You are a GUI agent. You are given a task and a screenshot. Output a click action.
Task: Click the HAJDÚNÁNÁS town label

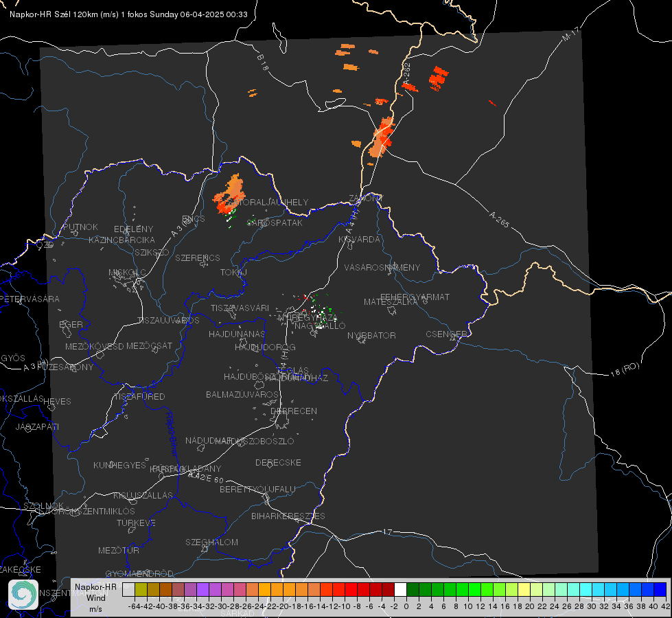click(237, 334)
